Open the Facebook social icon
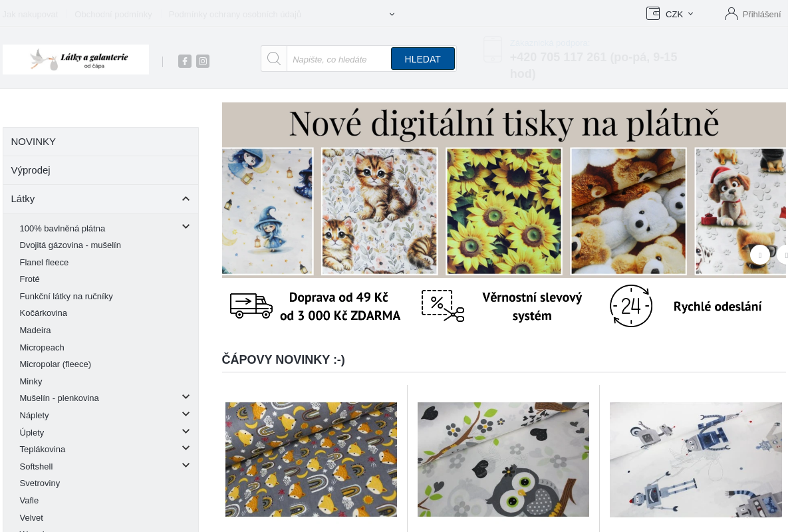 tap(185, 61)
